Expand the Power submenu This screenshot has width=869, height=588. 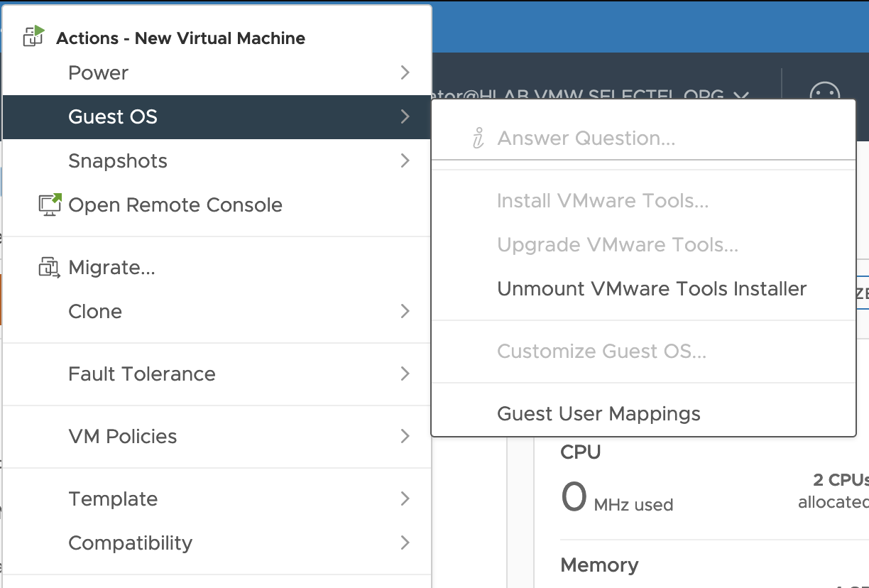[x=404, y=72]
